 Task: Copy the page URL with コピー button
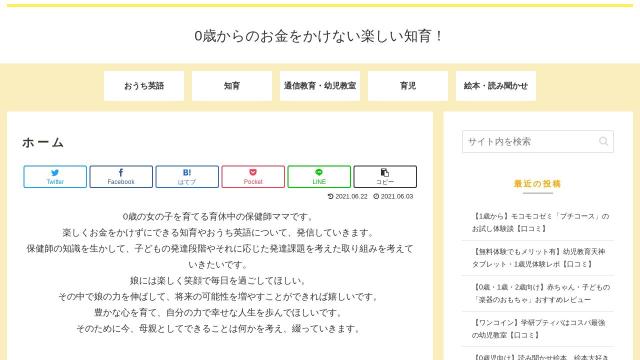385,177
